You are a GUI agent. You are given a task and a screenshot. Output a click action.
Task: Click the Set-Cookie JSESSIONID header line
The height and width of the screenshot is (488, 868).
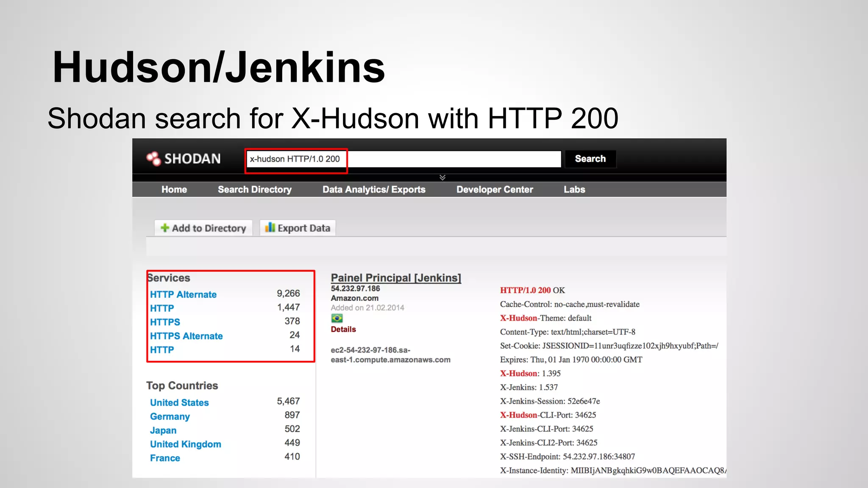[609, 346]
